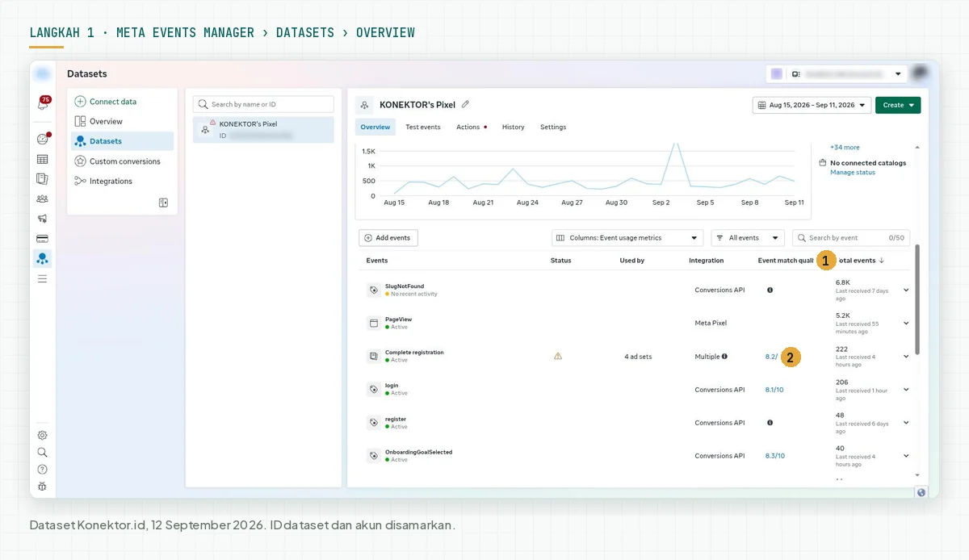Click the "SlugNotFound" event name
The image size is (969, 560).
405,286
